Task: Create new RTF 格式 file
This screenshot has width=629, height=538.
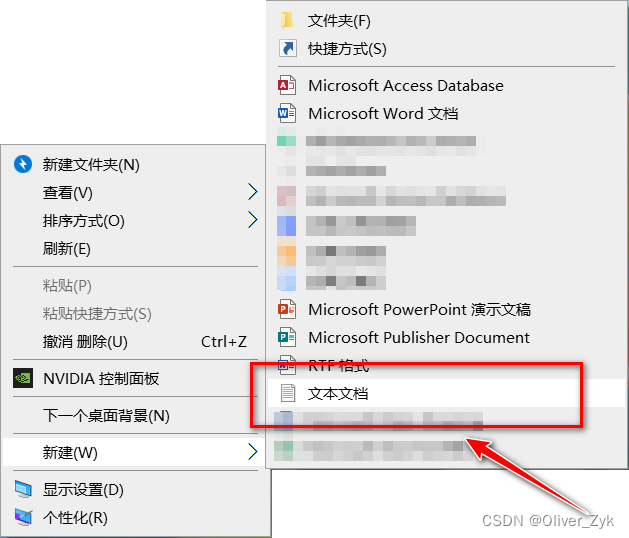Action: point(446,365)
